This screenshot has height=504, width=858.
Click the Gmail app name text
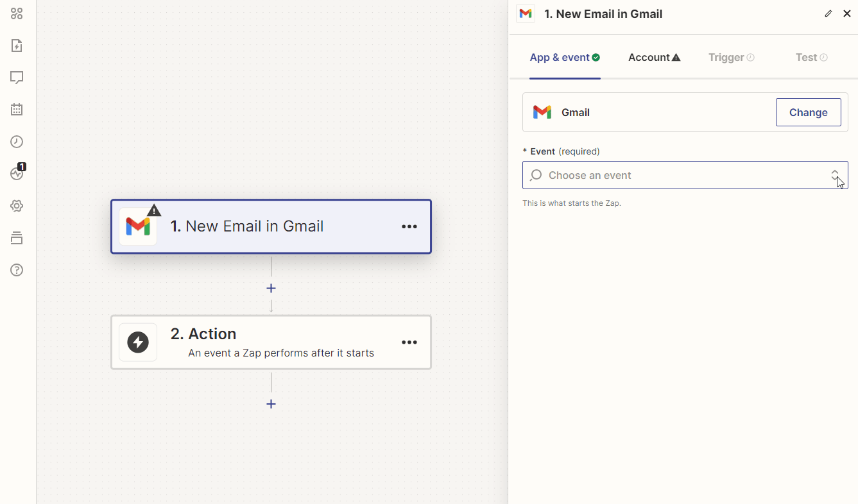(x=576, y=112)
